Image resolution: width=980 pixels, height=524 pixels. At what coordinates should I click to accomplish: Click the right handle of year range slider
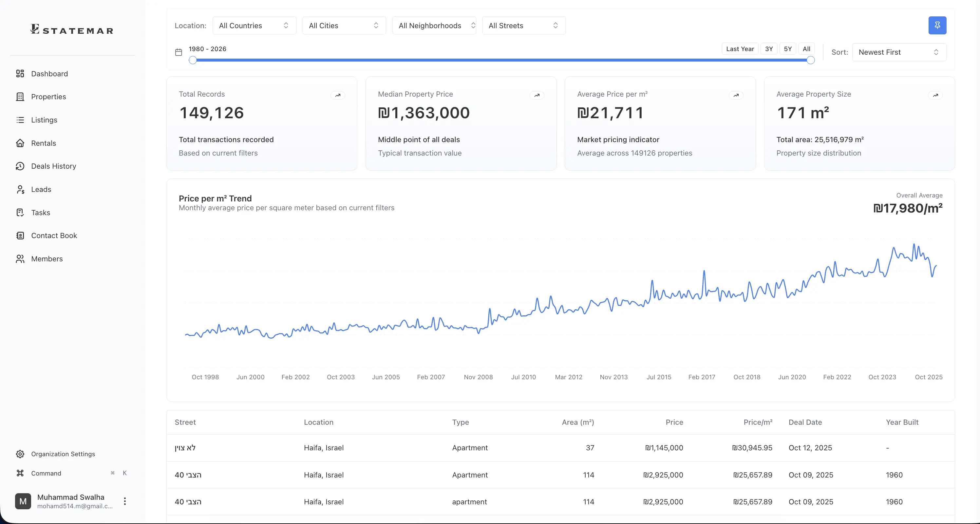tap(811, 60)
